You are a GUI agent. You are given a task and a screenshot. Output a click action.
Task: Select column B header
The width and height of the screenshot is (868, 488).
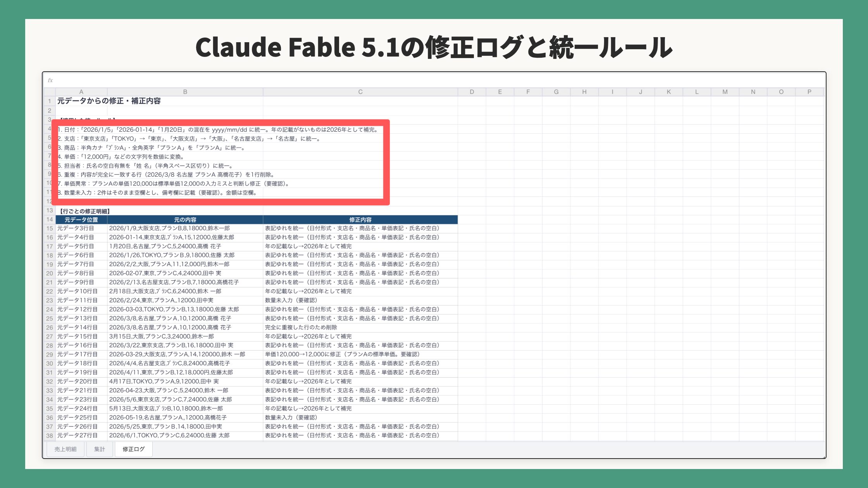click(x=185, y=92)
